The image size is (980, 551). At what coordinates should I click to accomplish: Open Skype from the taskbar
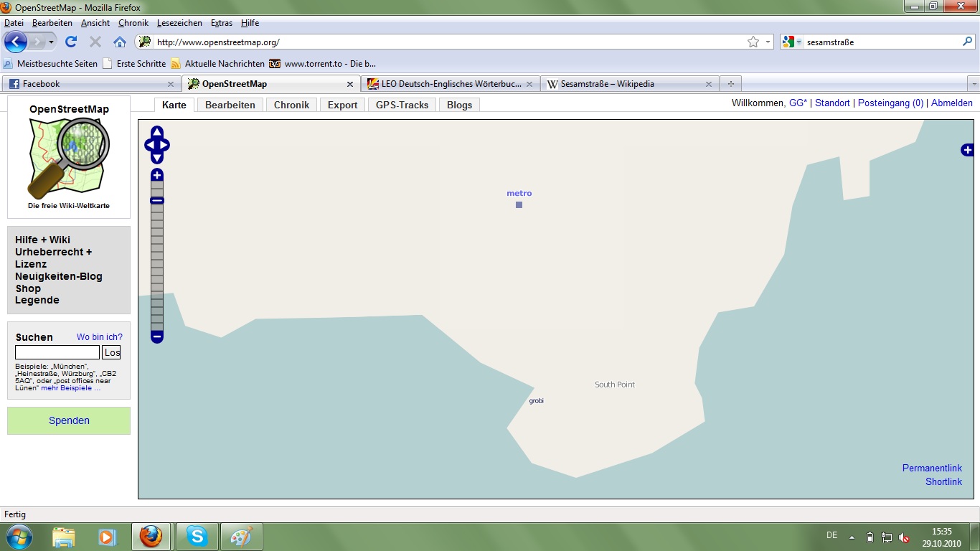click(197, 536)
